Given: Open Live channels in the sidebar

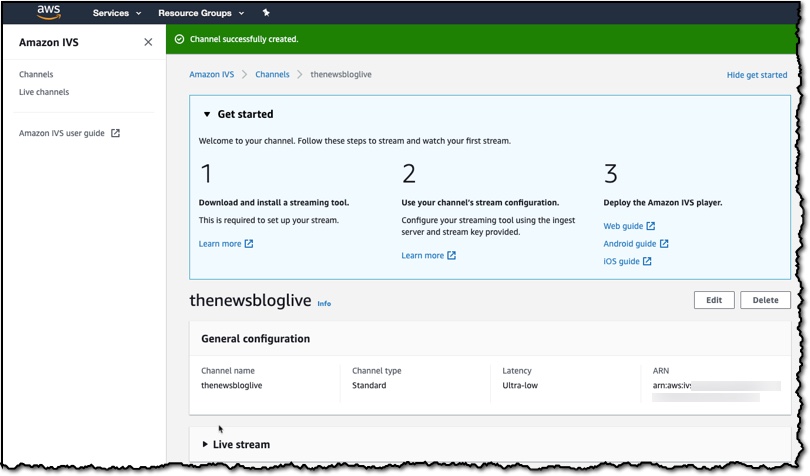Looking at the screenshot, I should pos(44,92).
